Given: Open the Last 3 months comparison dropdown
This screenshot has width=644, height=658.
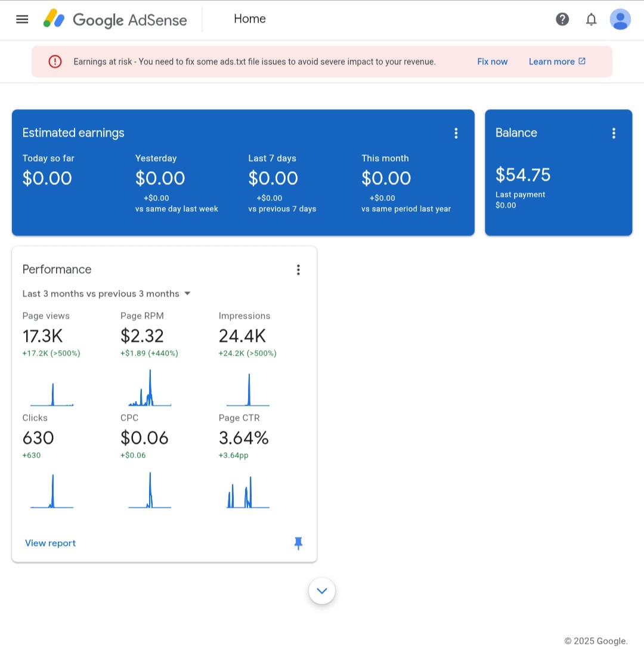Looking at the screenshot, I should pos(107,294).
